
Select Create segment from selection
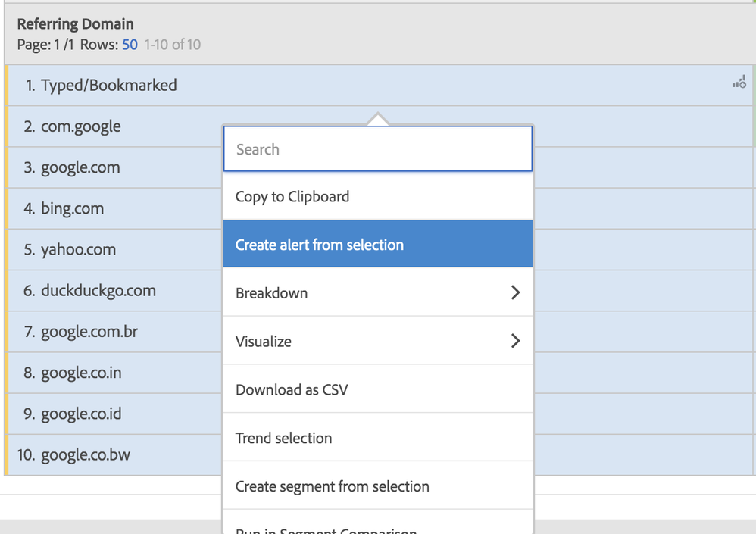pos(332,486)
